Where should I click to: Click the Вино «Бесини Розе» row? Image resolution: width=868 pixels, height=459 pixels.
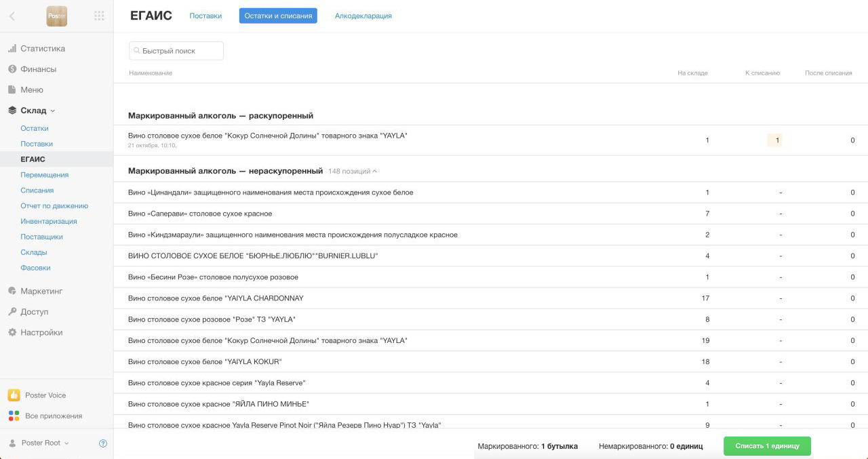click(x=491, y=277)
